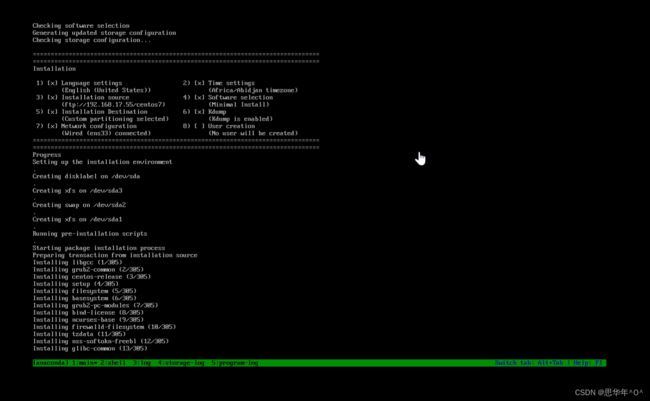Viewport: 650px width, 401px height.
Task: Select the 'User creation' menu entry
Action: (231, 126)
